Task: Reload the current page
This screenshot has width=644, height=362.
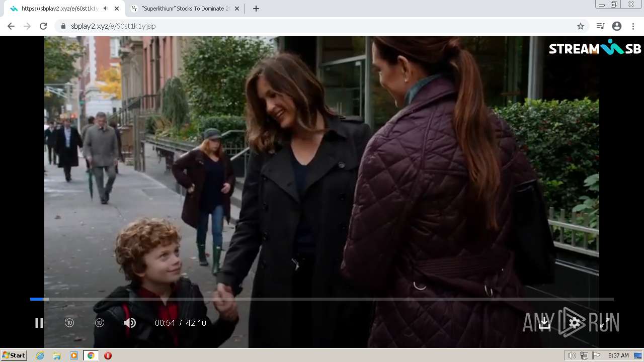Action: click(x=43, y=26)
